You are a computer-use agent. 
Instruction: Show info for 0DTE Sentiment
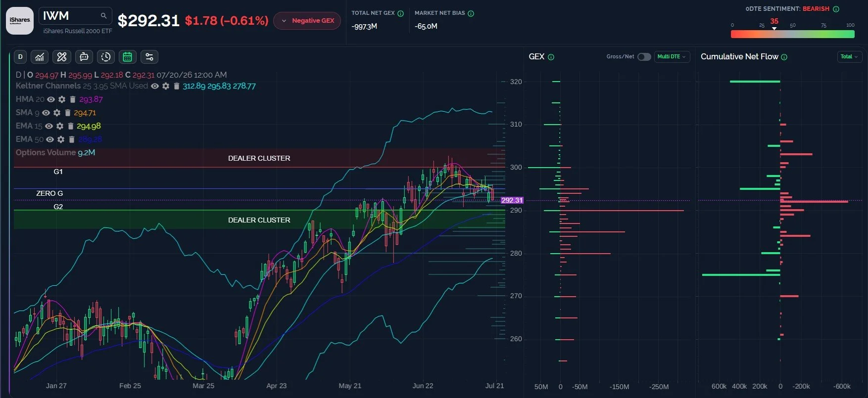(x=836, y=9)
